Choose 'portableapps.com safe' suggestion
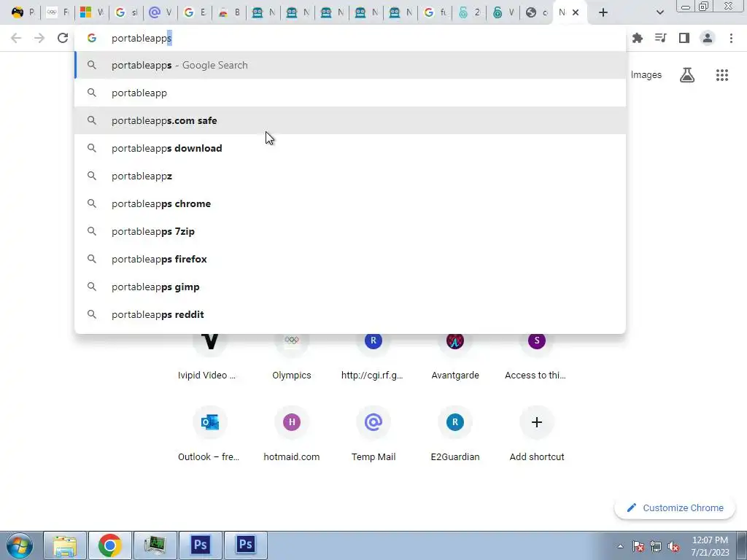This screenshot has width=747, height=560. click(x=350, y=120)
